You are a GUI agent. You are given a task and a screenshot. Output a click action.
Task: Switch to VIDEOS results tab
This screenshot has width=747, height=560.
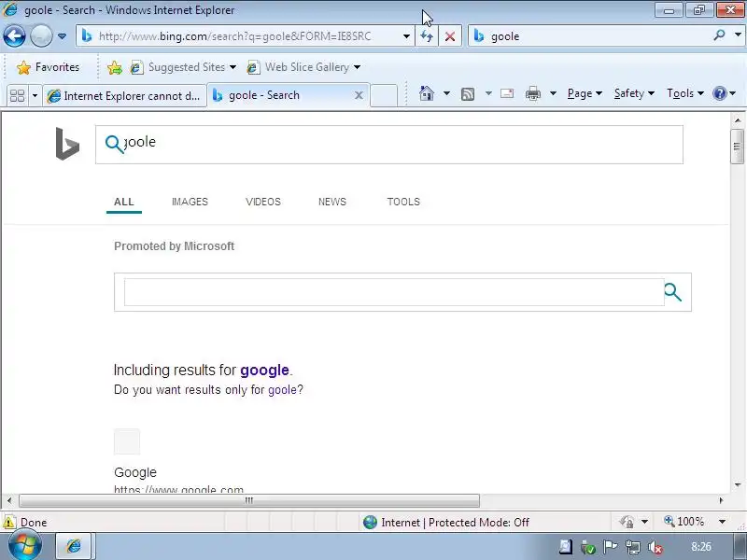263,202
